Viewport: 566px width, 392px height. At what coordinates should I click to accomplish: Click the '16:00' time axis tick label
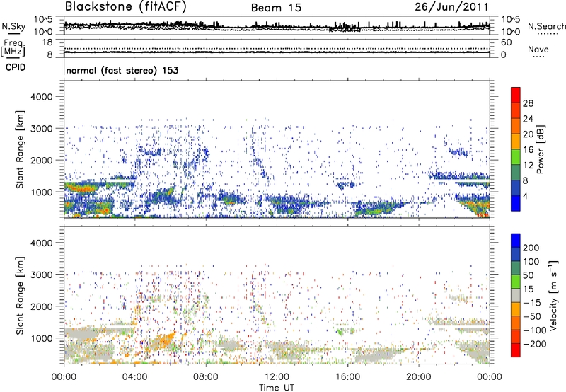(x=347, y=377)
